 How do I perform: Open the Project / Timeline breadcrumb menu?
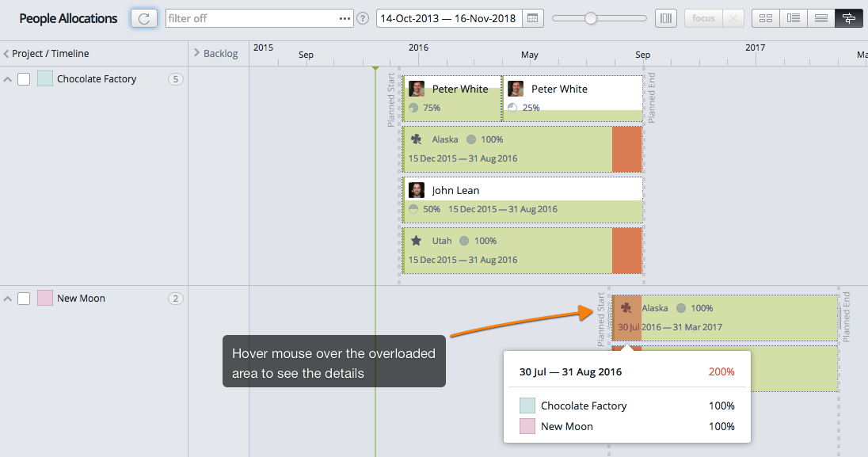(x=8, y=53)
